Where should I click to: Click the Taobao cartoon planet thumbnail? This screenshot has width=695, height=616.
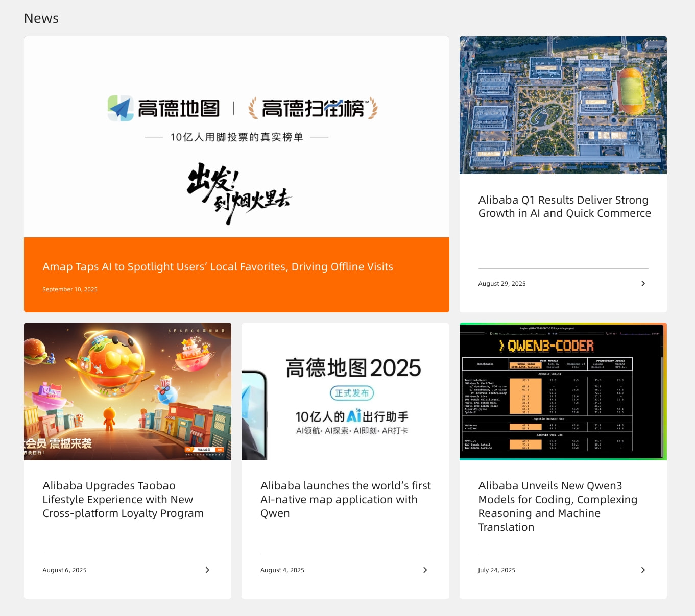128,391
